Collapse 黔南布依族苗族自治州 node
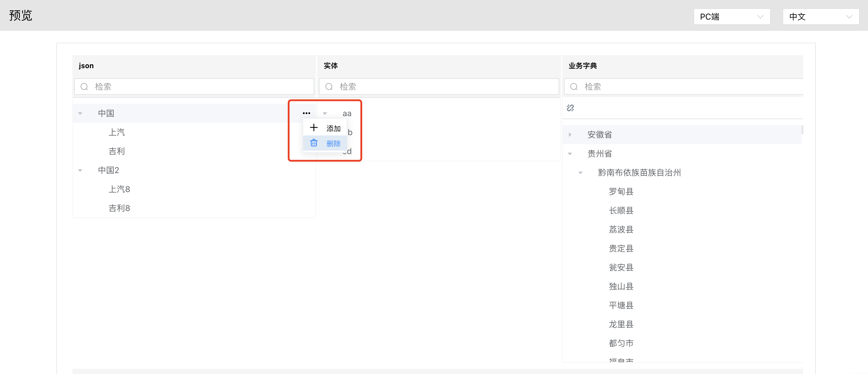The image size is (868, 374). (x=580, y=173)
